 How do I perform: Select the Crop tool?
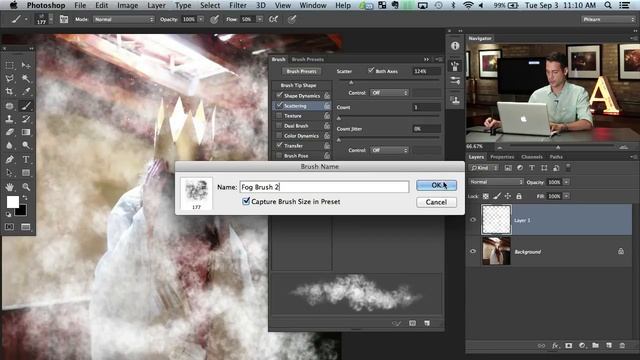10,91
